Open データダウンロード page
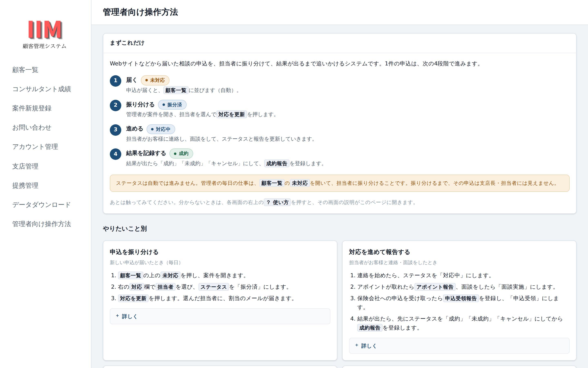The image size is (588, 368). point(42,205)
